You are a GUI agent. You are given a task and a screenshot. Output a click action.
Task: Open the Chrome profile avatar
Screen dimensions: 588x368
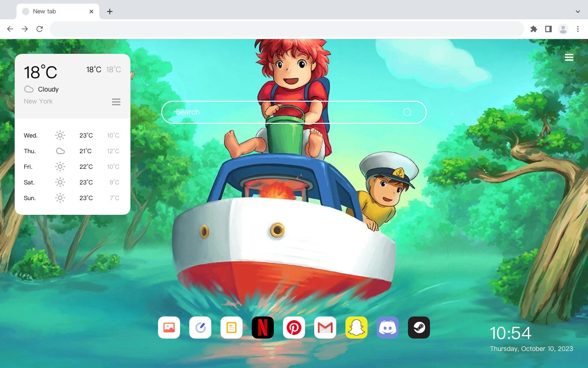click(563, 29)
